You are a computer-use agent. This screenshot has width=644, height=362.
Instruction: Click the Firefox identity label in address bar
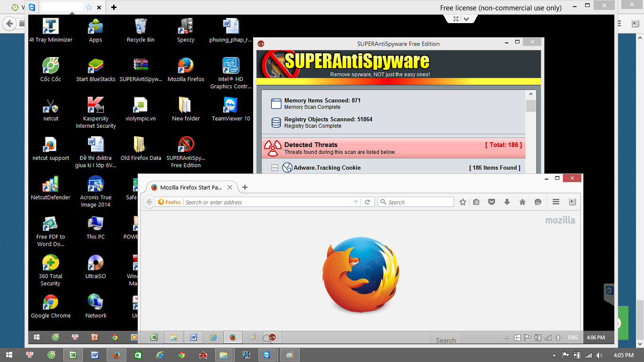click(x=170, y=202)
